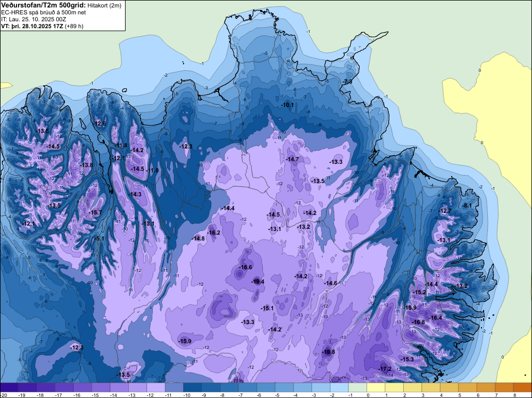
Task: Click the -14.3 temperature label
Action: pyautogui.click(x=135, y=195)
